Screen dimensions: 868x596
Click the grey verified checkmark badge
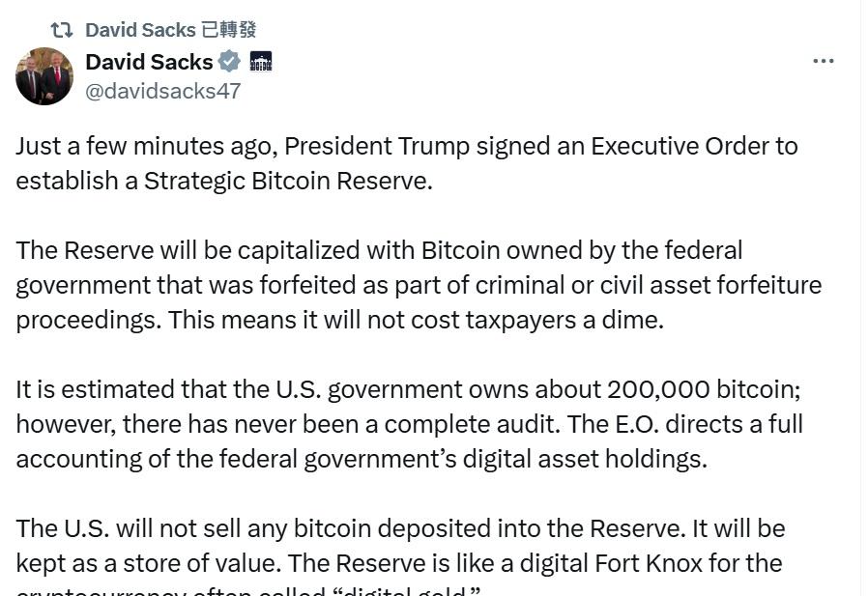pyautogui.click(x=229, y=62)
